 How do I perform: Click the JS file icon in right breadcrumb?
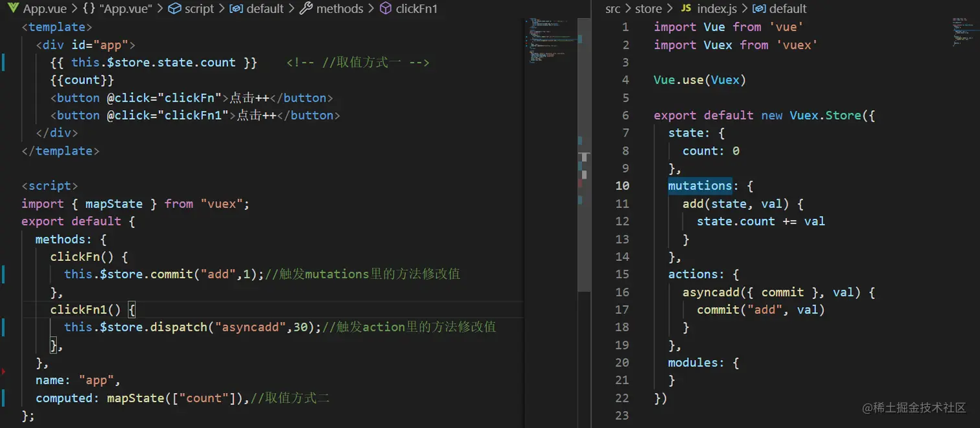[686, 8]
